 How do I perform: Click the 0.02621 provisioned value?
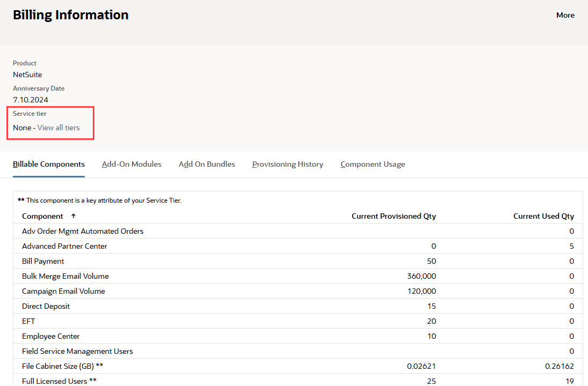point(422,366)
